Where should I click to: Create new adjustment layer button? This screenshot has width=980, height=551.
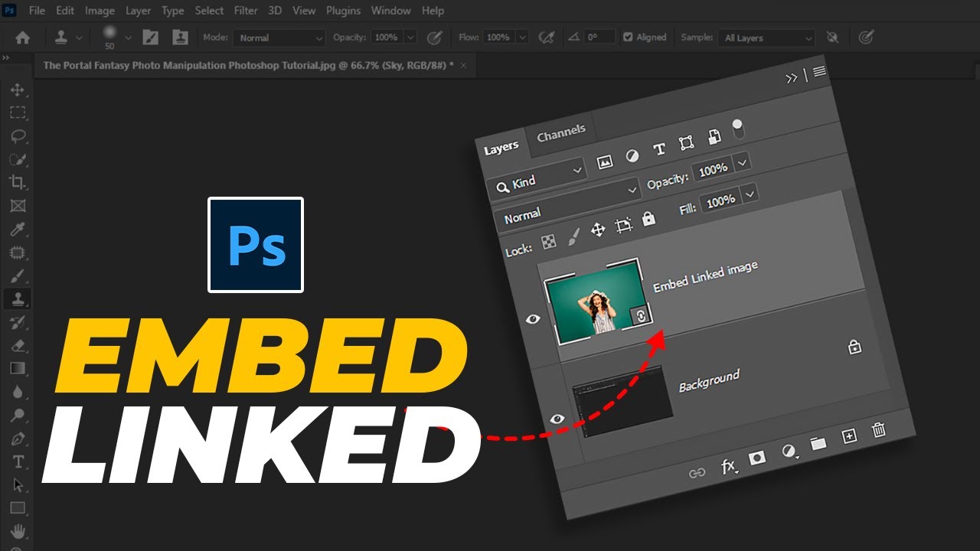[x=789, y=451]
